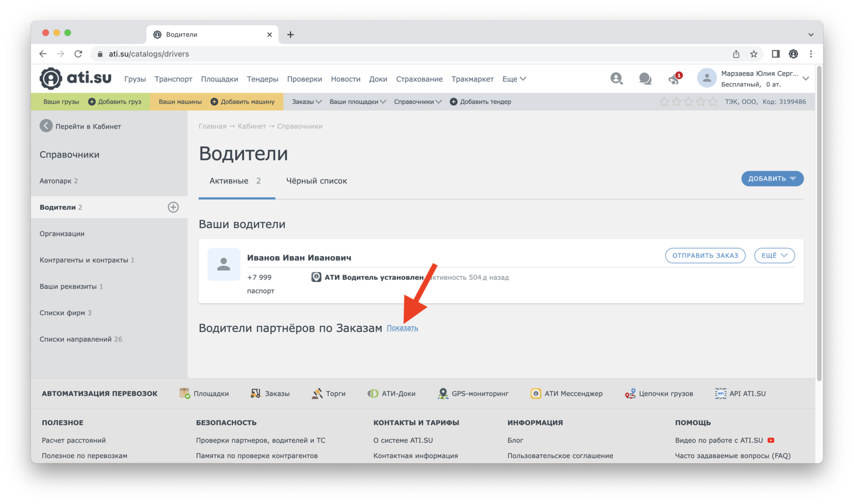Expand the Заказы dropdown
Viewport: 854px width, 504px height.
pyautogui.click(x=307, y=102)
